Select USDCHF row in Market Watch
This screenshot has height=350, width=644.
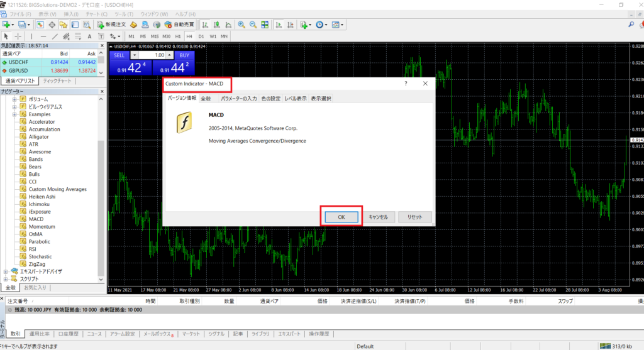click(49, 62)
